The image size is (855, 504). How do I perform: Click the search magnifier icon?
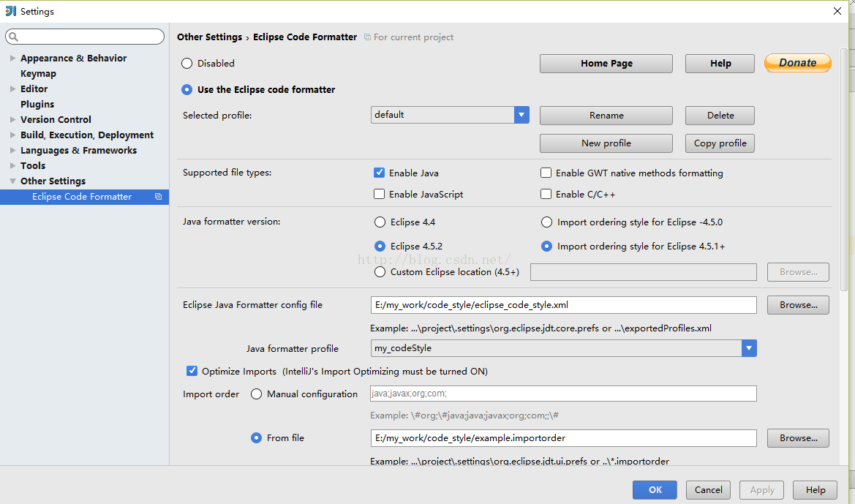(14, 37)
